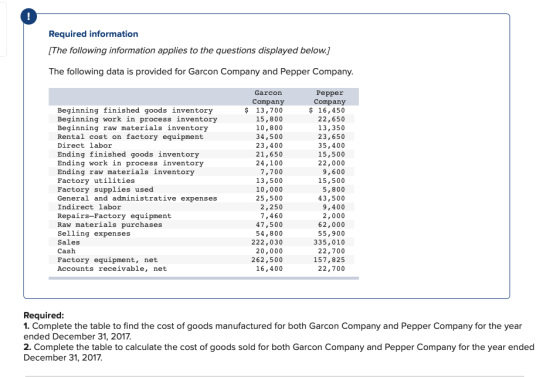Click Garcon value 34,500

(x=269, y=137)
